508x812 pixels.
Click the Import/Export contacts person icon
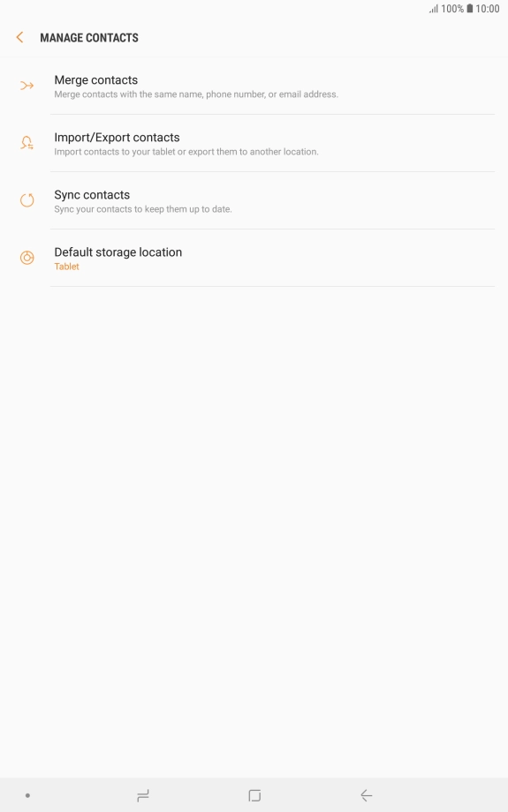coord(27,143)
